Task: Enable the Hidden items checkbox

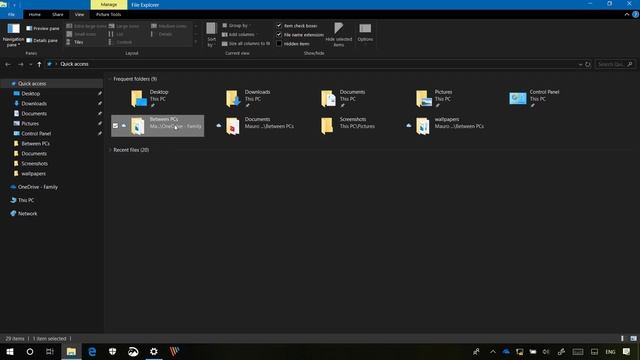Action: click(279, 44)
